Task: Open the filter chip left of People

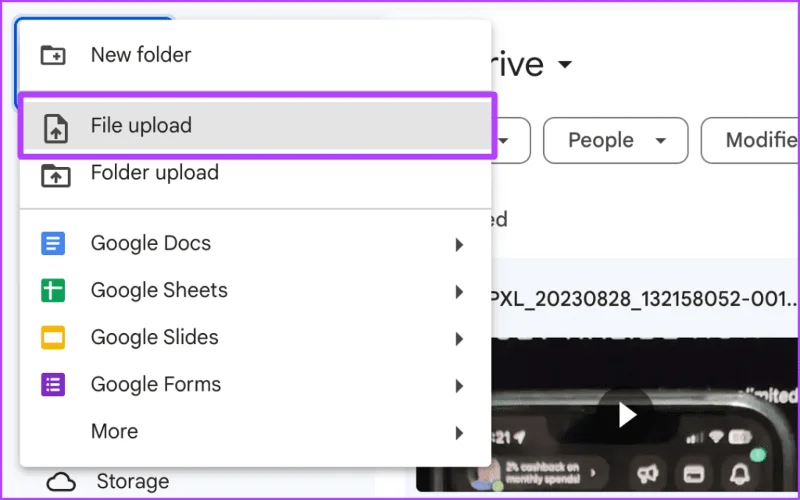Action: 512,140
